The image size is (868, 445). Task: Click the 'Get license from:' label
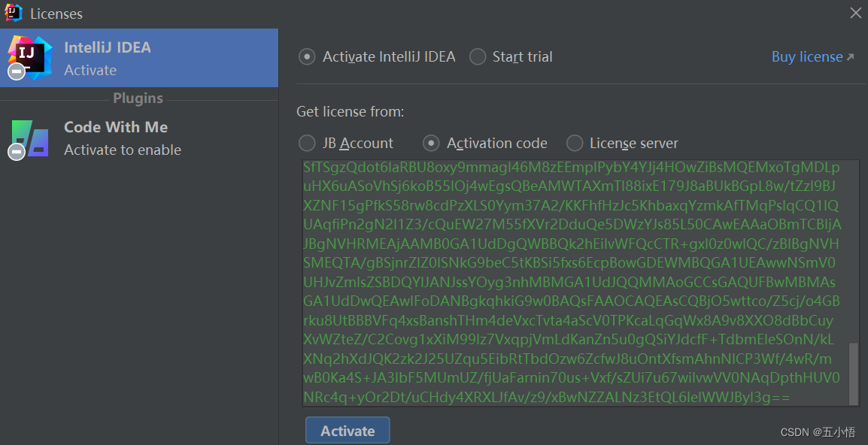(351, 112)
